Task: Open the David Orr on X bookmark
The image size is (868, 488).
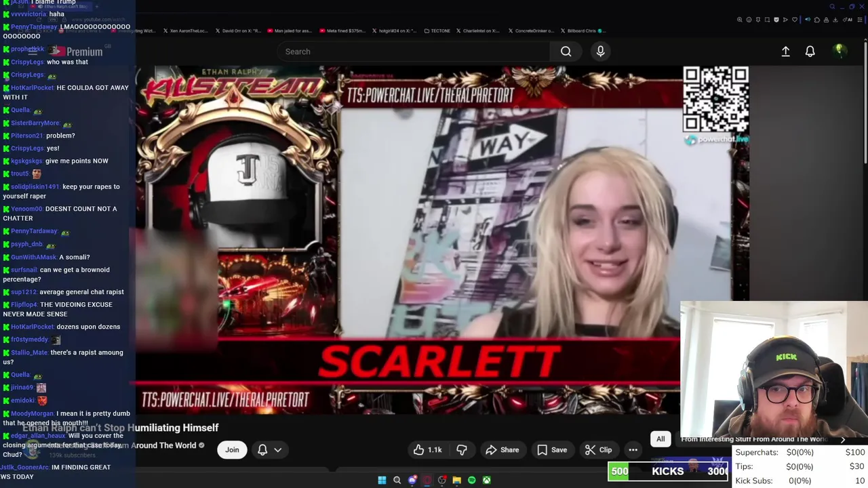Action: tap(239, 30)
